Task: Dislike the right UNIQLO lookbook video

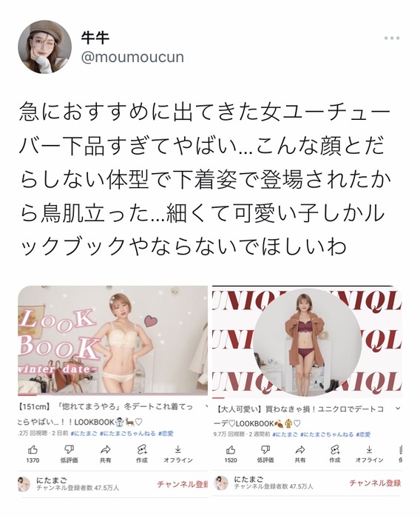Action: pyautogui.click(x=265, y=454)
